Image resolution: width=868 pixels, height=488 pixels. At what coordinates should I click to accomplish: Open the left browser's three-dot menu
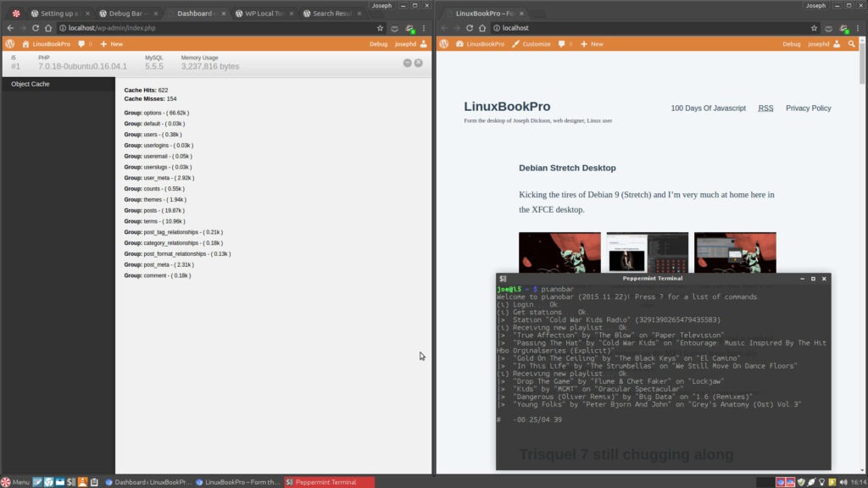[x=424, y=28]
